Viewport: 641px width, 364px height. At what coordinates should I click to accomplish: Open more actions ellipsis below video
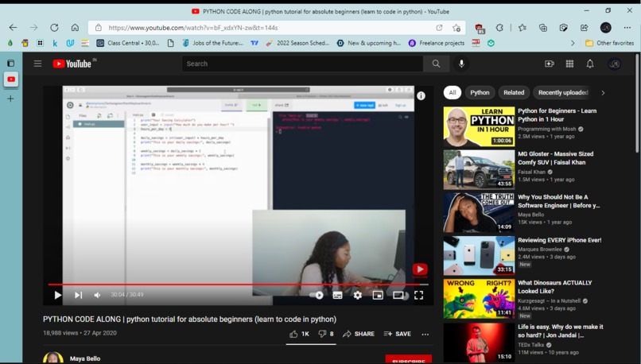coord(425,334)
